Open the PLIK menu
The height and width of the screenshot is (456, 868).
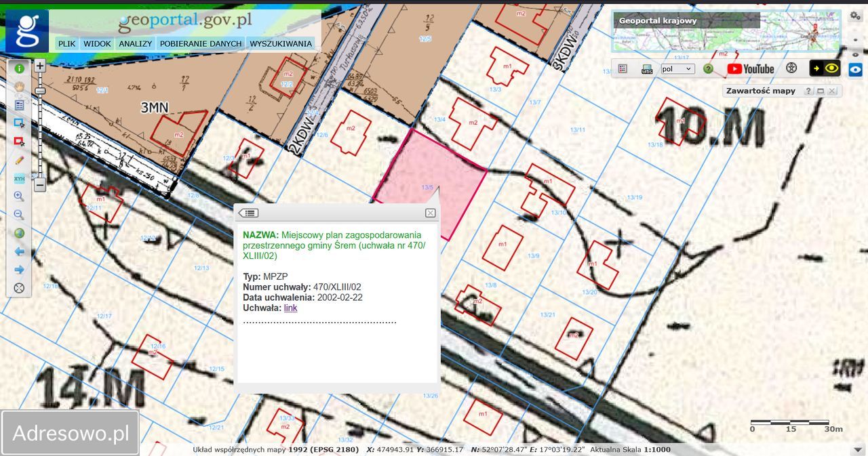click(66, 43)
